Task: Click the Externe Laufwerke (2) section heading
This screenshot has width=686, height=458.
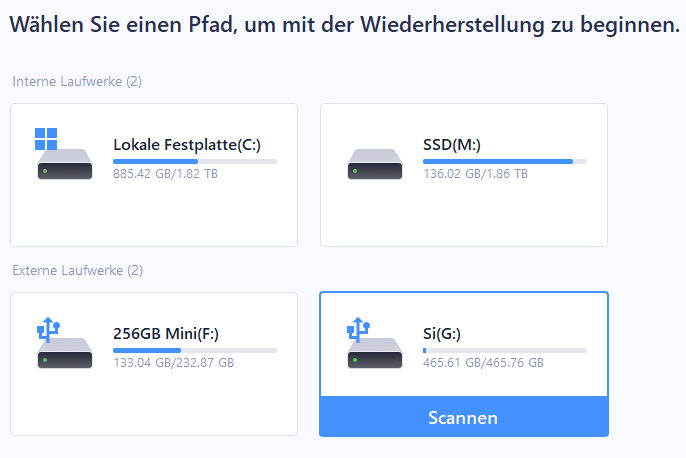Action: point(77,270)
